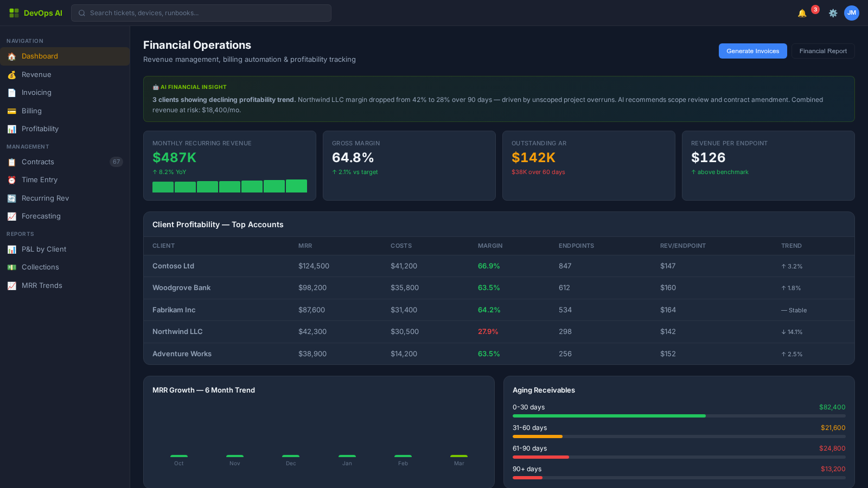
Task: Open the JM profile avatar
Action: [852, 13]
